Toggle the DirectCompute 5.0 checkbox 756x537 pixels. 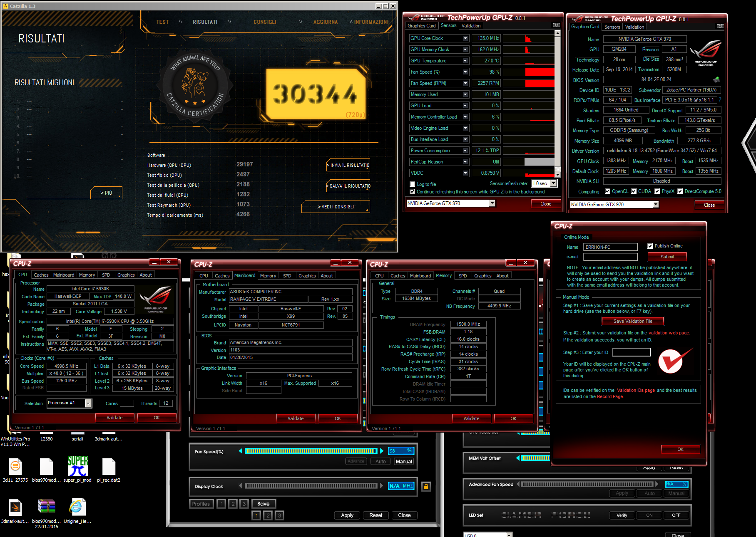coord(680,191)
